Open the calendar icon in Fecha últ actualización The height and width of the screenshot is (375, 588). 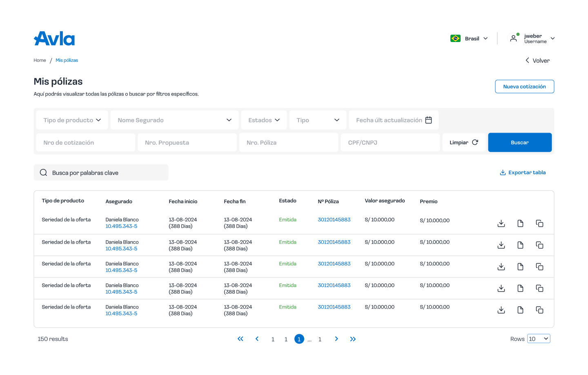(428, 120)
